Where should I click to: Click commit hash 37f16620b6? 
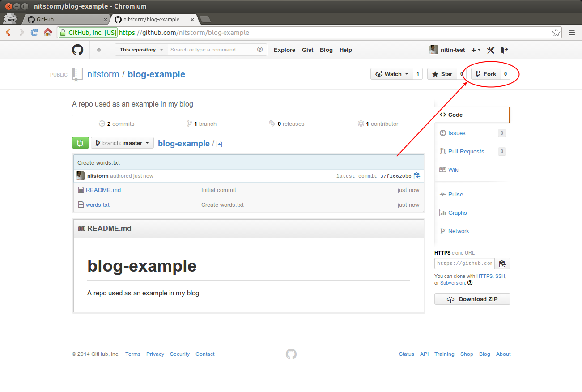(x=396, y=176)
